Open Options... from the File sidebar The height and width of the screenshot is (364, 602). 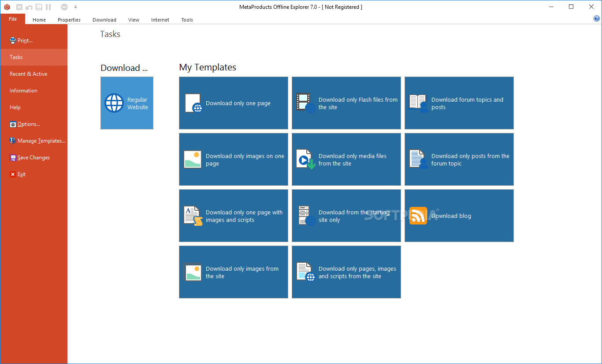[34, 124]
